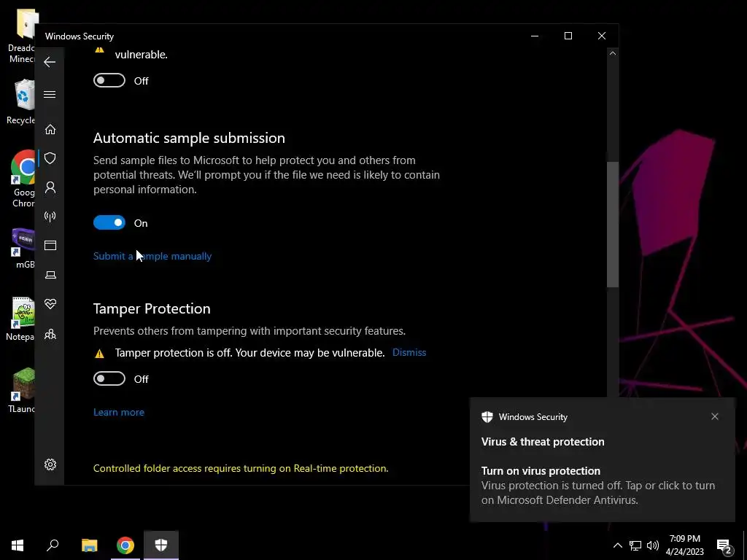The width and height of the screenshot is (747, 560).
Task: Select Recycle Bin desktop icon
Action: coord(22,102)
